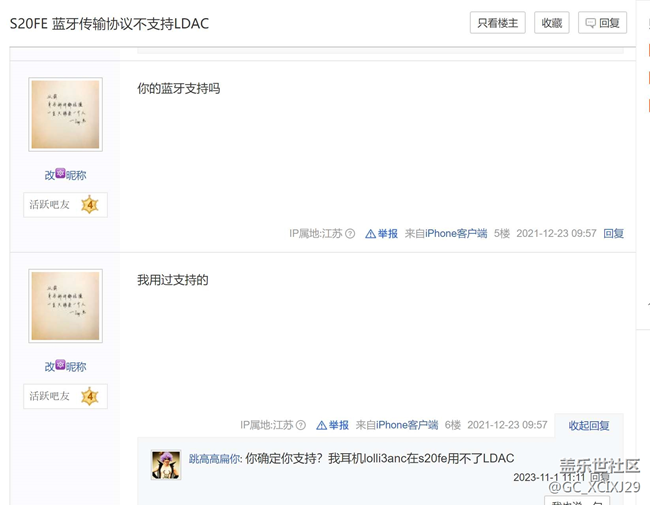Open the 跳高高扁你 user profile link
Image resolution: width=650 pixels, height=505 pixels.
(214, 459)
